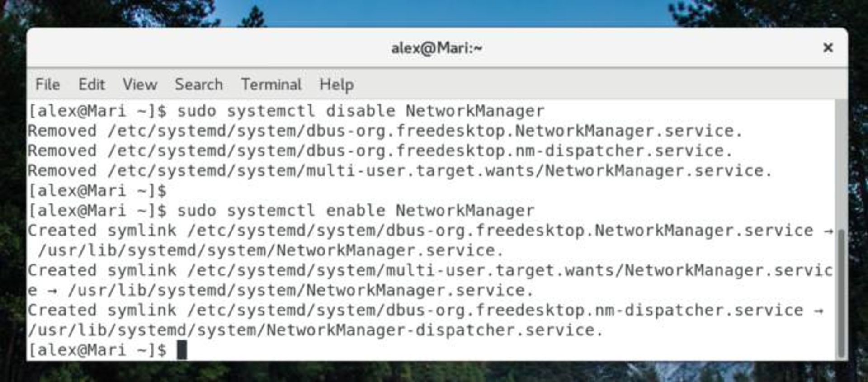Open the File menu
The image size is (868, 382).
pos(48,84)
